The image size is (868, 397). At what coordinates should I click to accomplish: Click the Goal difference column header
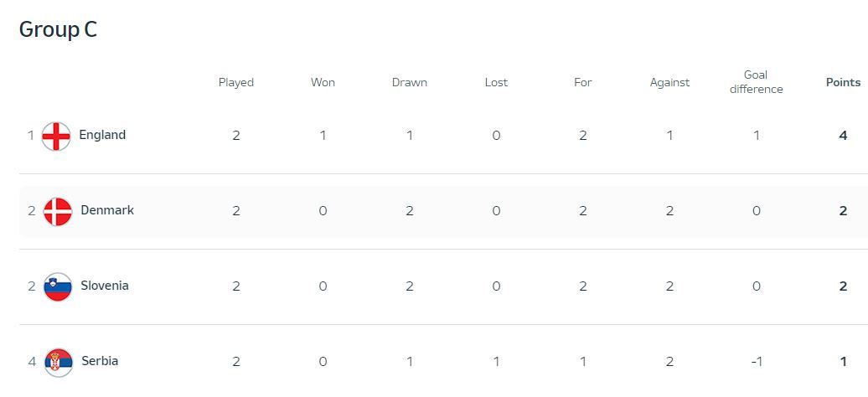coord(756,82)
